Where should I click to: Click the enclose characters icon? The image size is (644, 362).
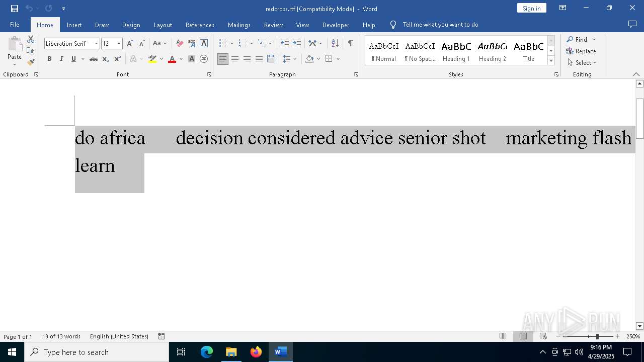[x=204, y=59]
